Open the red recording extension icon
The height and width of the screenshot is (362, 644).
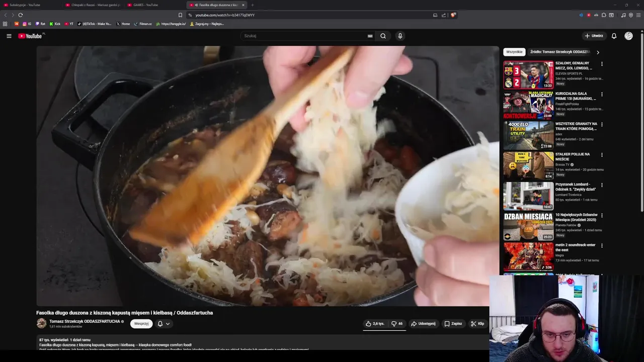(x=589, y=15)
